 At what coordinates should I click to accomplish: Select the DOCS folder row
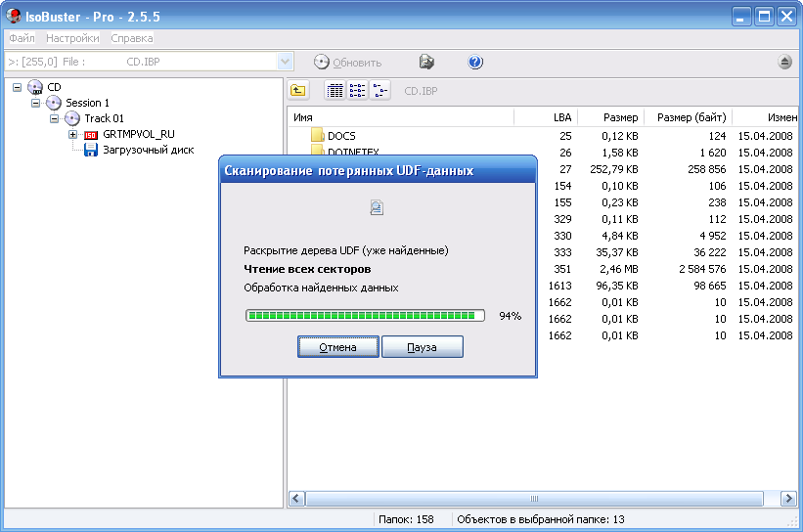[543, 136]
